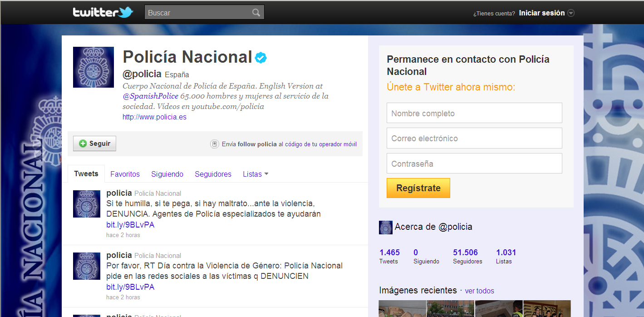Open the Seguidores tab

coord(213,174)
